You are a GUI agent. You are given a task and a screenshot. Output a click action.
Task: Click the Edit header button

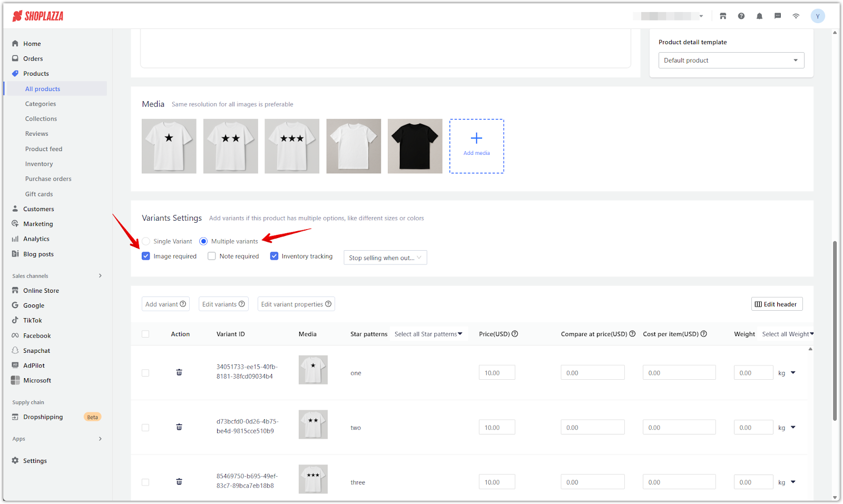(777, 304)
